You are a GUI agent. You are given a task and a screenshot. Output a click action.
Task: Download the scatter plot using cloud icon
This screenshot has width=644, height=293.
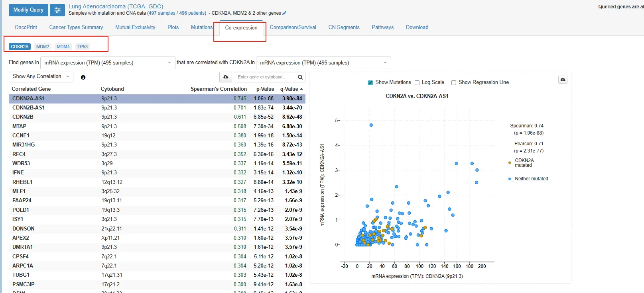[563, 80]
